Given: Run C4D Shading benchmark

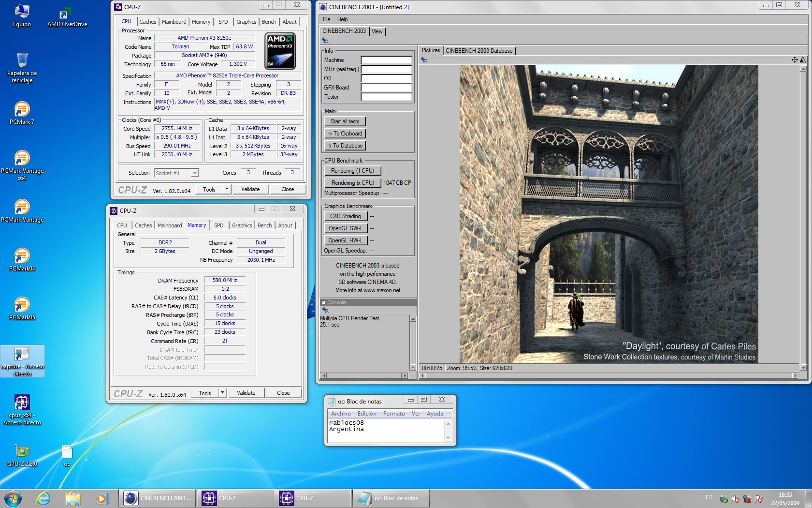Looking at the screenshot, I should click(346, 216).
